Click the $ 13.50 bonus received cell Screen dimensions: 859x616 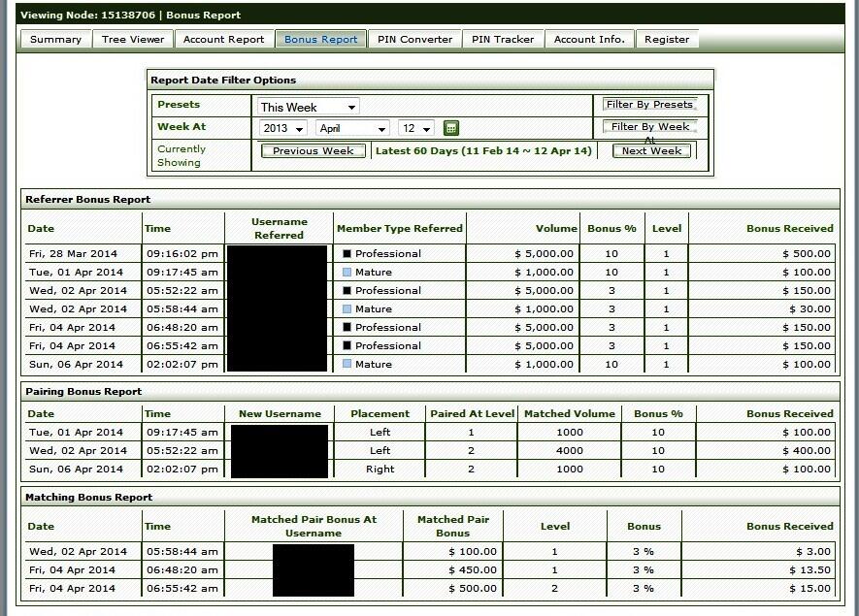809,570
